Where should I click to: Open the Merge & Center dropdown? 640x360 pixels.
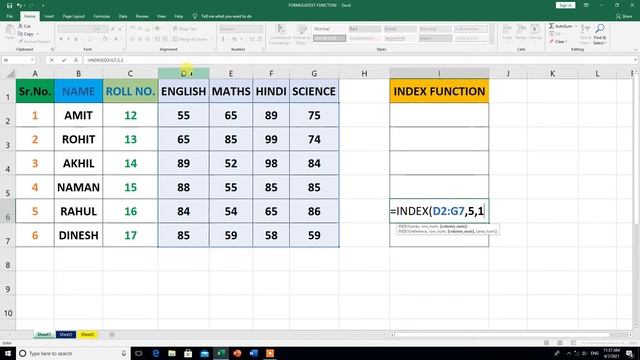click(211, 39)
